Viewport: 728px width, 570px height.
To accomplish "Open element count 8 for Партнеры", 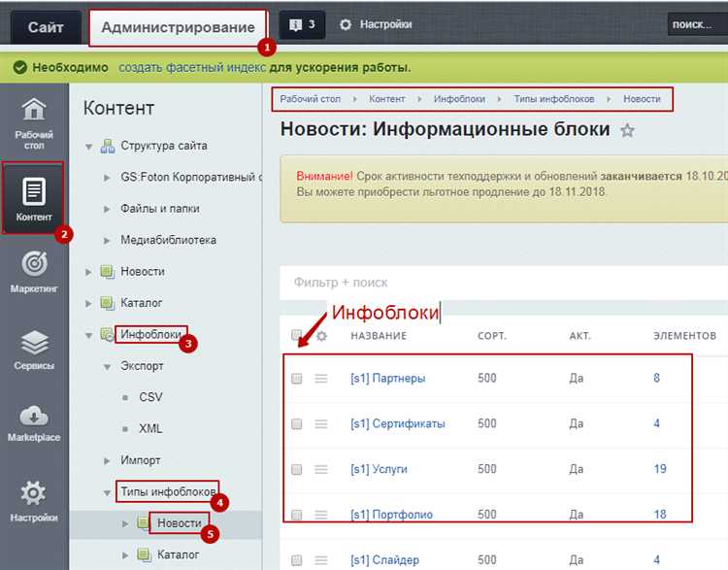I will click(x=656, y=378).
